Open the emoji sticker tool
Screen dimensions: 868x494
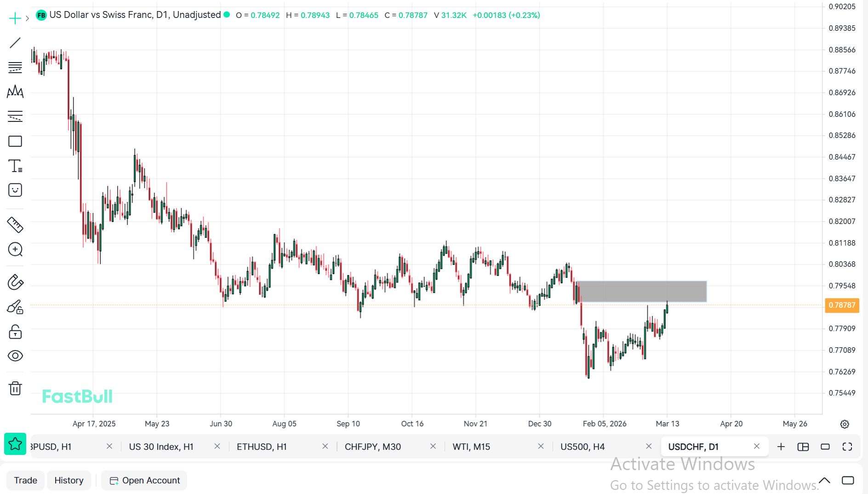click(15, 190)
